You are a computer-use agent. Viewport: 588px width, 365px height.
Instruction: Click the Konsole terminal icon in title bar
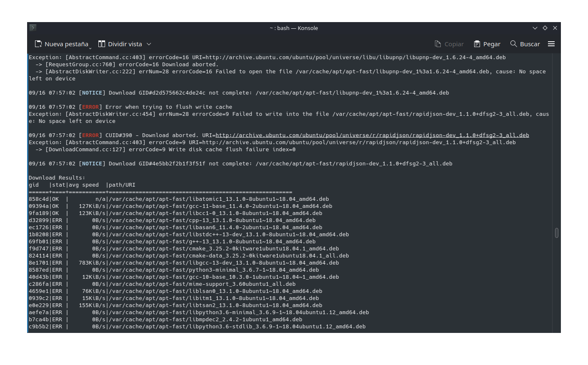pyautogui.click(x=33, y=28)
